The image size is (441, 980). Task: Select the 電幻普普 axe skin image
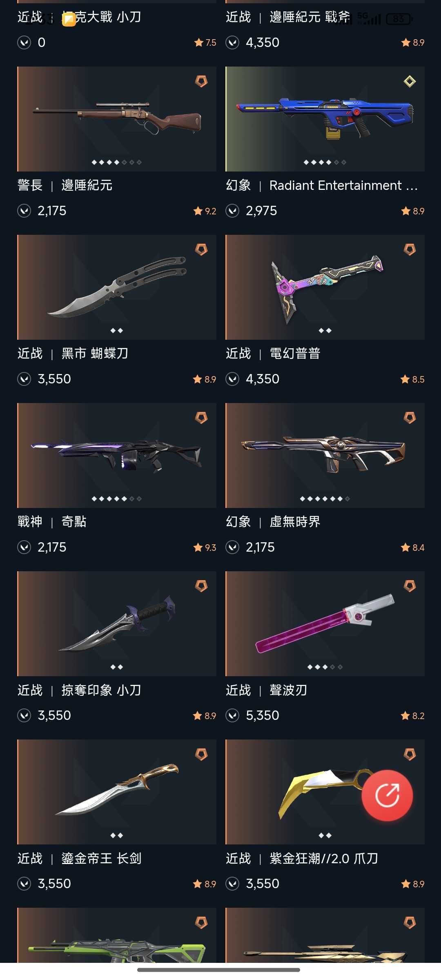click(x=325, y=287)
